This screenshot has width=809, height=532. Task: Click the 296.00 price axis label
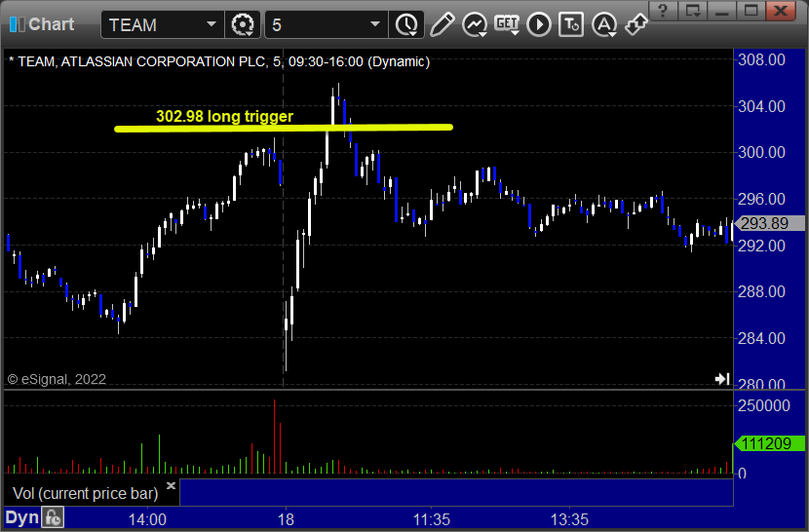(x=762, y=199)
